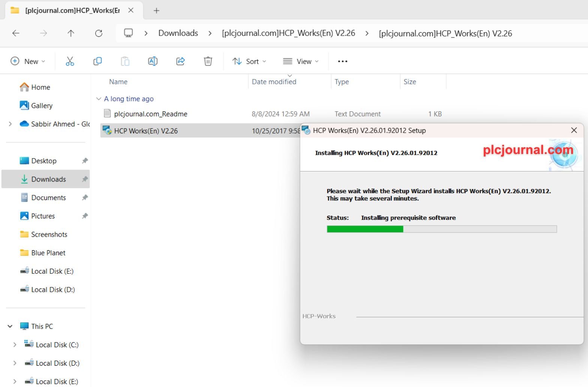Click the Paste clipboard icon
The image size is (588, 387).
pyautogui.click(x=125, y=61)
